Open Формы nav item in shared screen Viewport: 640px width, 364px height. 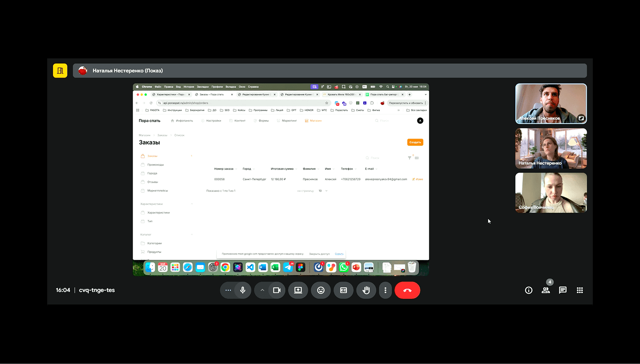261,121
